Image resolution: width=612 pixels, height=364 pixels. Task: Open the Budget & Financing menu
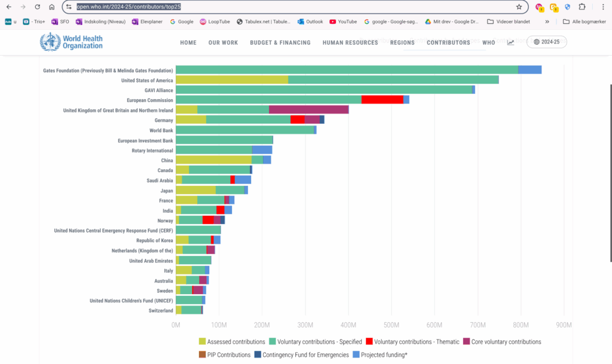point(280,42)
